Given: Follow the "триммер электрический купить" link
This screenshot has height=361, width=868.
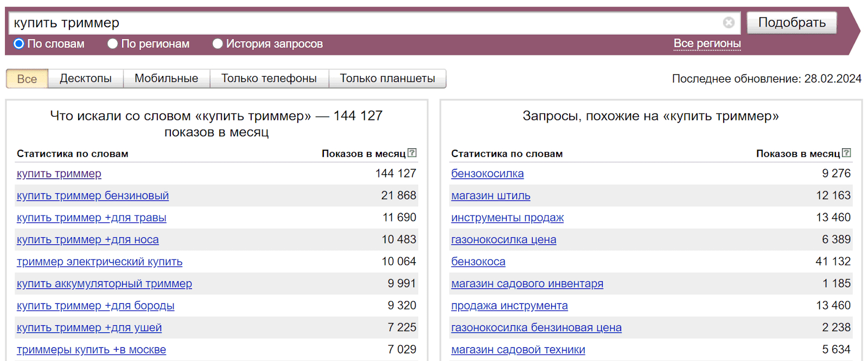Looking at the screenshot, I should coord(99,262).
